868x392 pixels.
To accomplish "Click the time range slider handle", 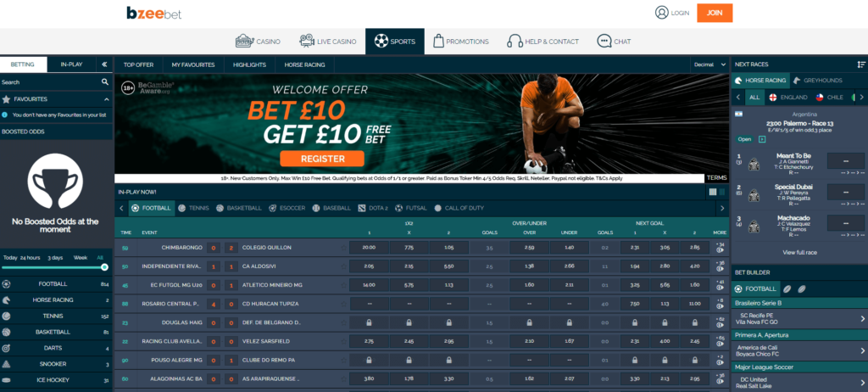I will click(x=104, y=267).
